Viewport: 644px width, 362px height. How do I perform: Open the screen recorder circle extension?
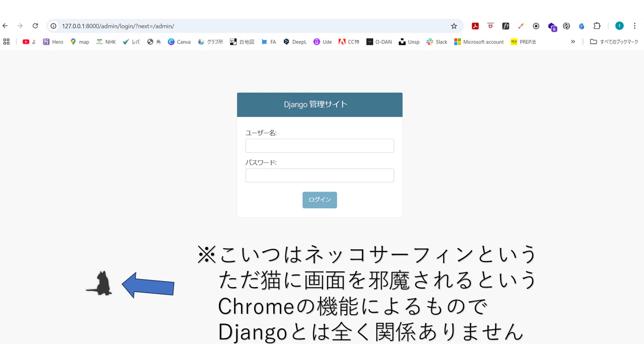click(536, 26)
